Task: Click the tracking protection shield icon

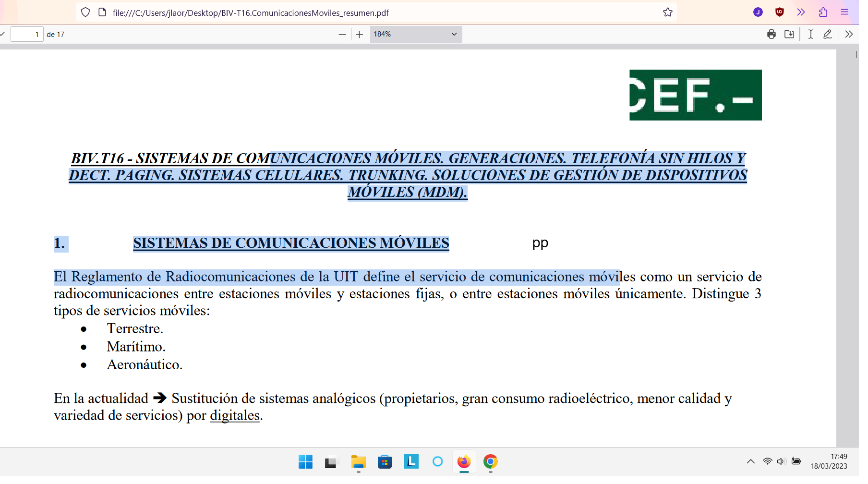Action: (x=85, y=12)
